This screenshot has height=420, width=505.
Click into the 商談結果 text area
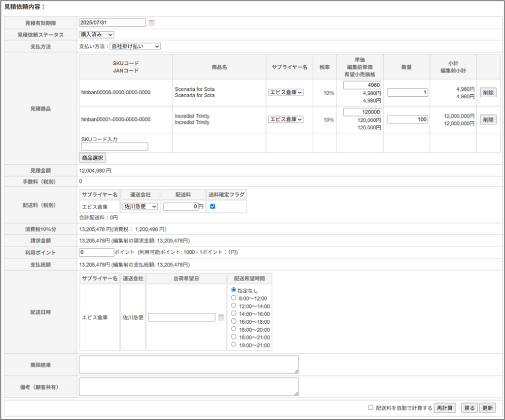pyautogui.click(x=188, y=365)
